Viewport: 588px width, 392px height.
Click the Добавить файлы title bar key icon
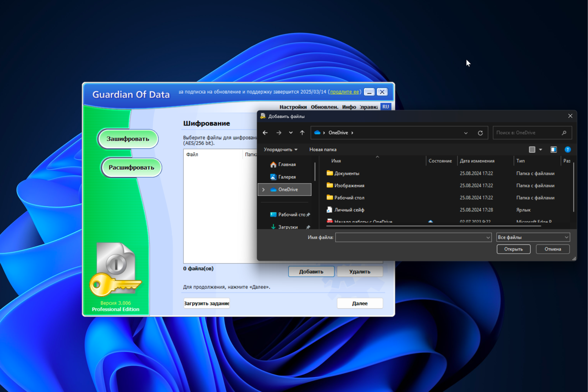tap(263, 116)
